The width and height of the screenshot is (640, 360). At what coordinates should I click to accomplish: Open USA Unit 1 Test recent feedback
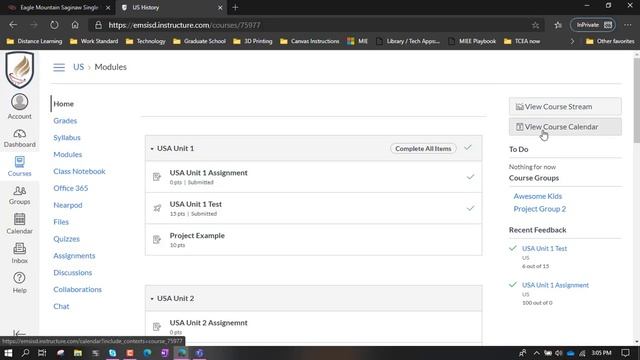click(x=544, y=249)
